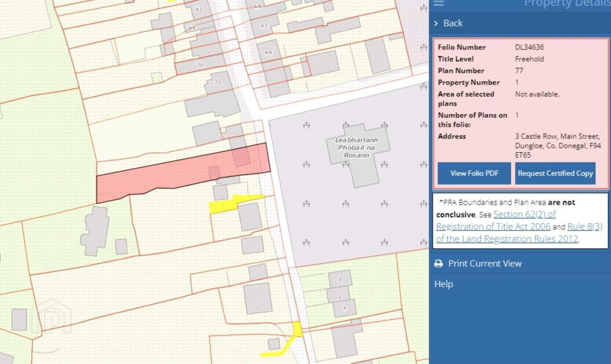Click the chevron arrow beside Back
Image resolution: width=611 pixels, height=364 pixels.
click(x=436, y=23)
